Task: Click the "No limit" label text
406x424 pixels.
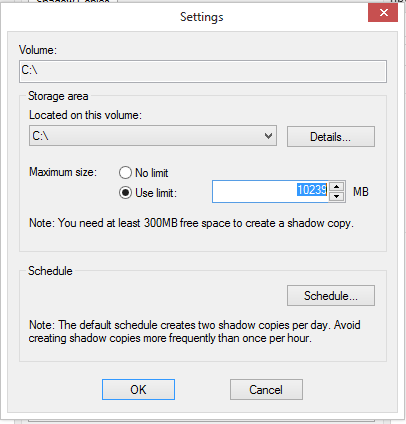Action: (x=152, y=173)
